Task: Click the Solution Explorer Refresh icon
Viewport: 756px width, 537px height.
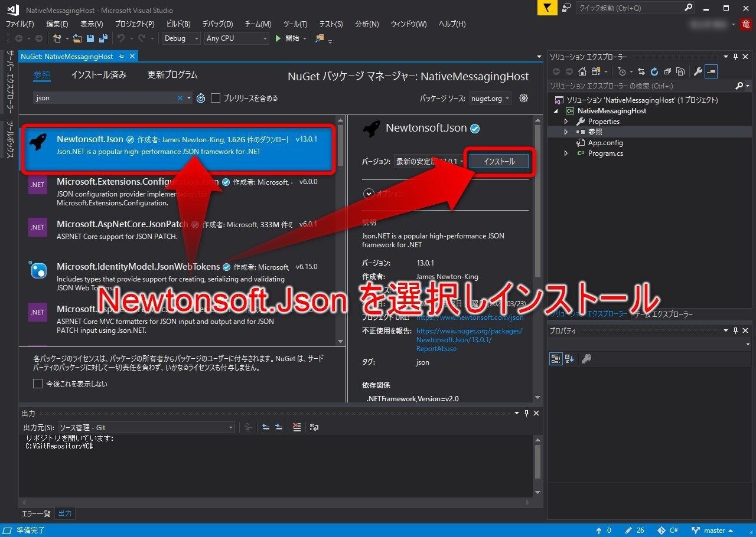Action: tap(654, 71)
